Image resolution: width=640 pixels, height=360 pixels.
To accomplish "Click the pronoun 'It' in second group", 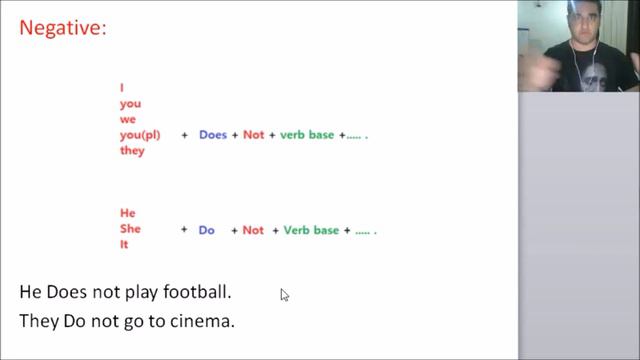I will click(x=124, y=244).
